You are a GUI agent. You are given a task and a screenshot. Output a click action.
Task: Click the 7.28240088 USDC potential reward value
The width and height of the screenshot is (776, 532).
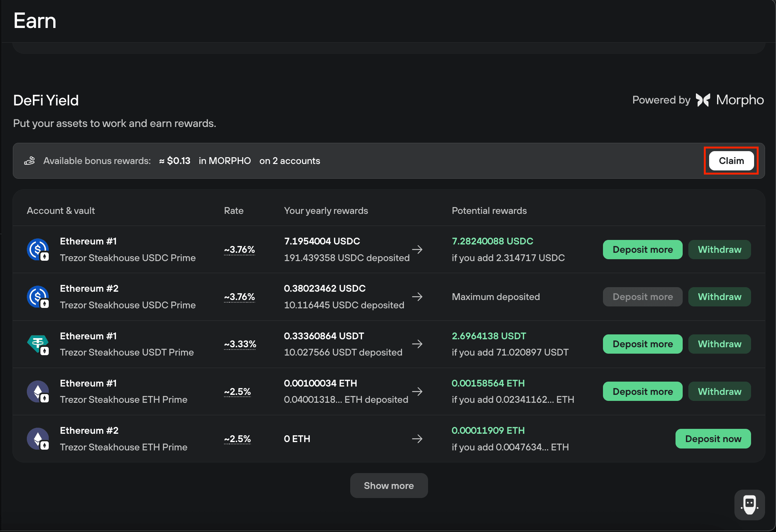coord(492,241)
